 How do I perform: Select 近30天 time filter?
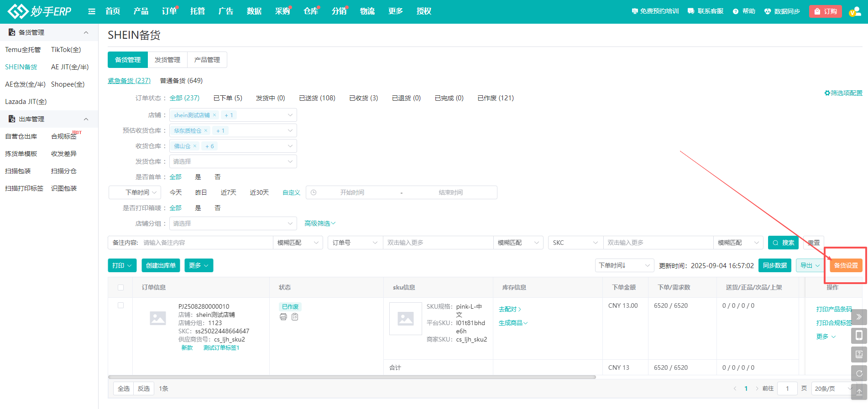(x=259, y=192)
